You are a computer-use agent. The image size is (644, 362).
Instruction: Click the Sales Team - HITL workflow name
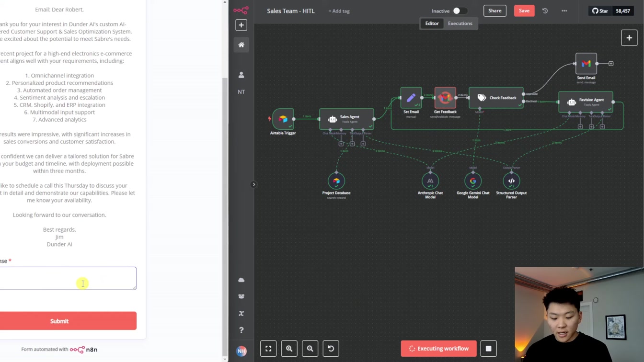click(290, 11)
